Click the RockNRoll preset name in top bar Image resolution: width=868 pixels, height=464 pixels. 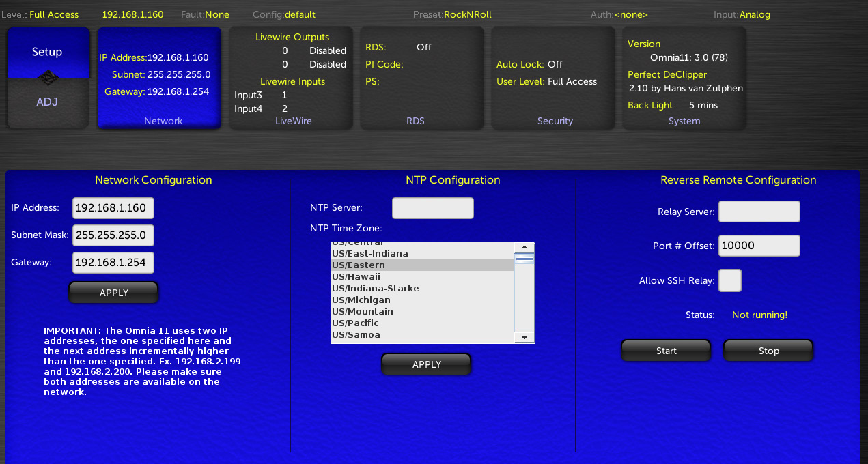click(x=468, y=14)
